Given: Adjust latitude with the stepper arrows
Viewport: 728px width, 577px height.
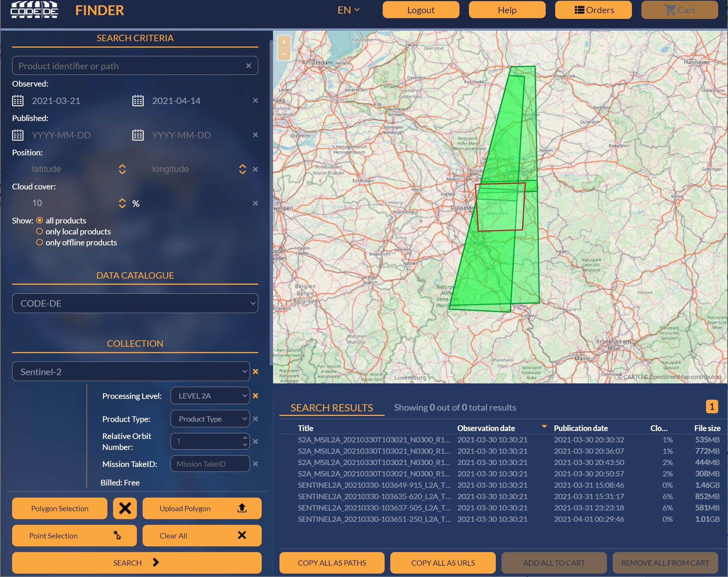Looking at the screenshot, I should (122, 169).
